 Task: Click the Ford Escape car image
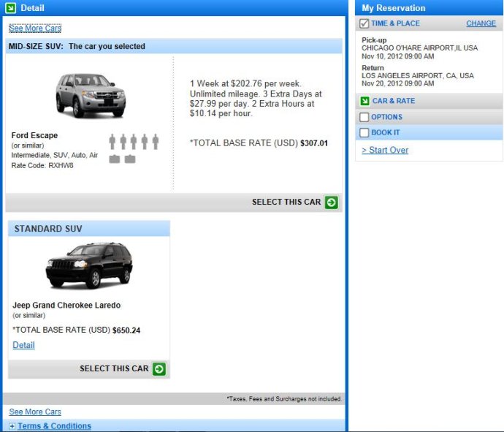click(x=91, y=95)
